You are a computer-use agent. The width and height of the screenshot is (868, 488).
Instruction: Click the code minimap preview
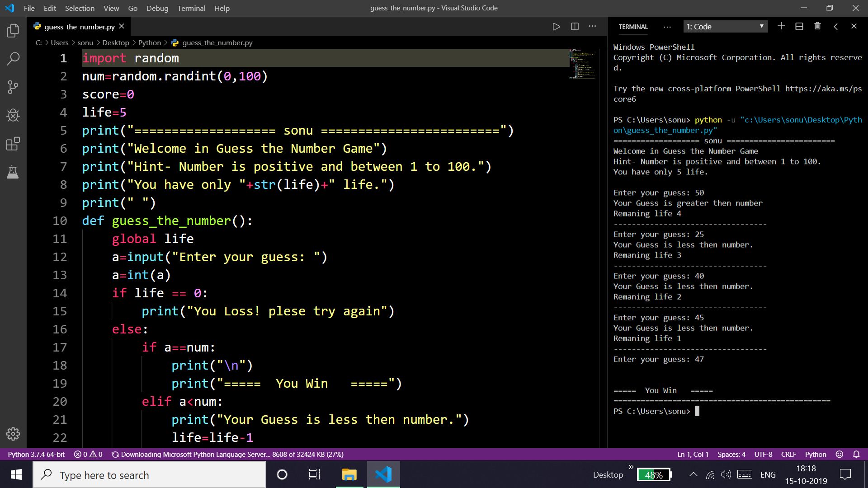[582, 64]
